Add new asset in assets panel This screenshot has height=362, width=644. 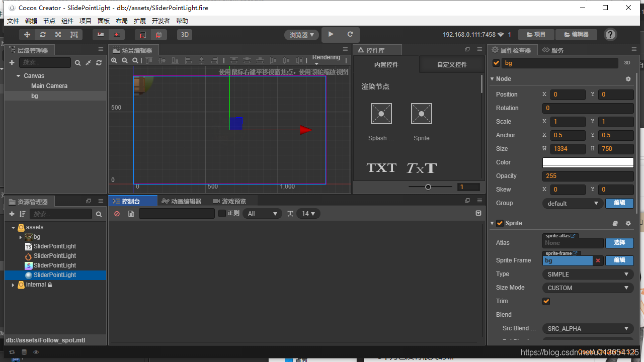(12, 214)
